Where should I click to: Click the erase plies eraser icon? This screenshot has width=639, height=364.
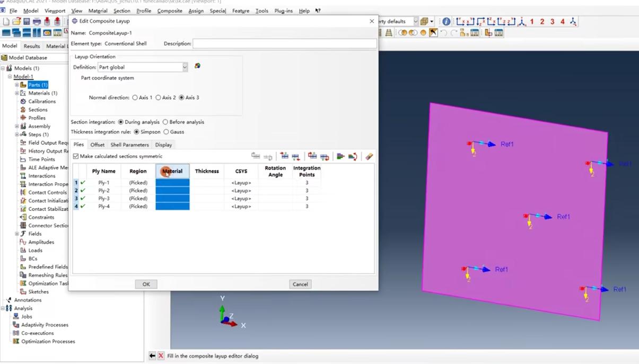369,156
